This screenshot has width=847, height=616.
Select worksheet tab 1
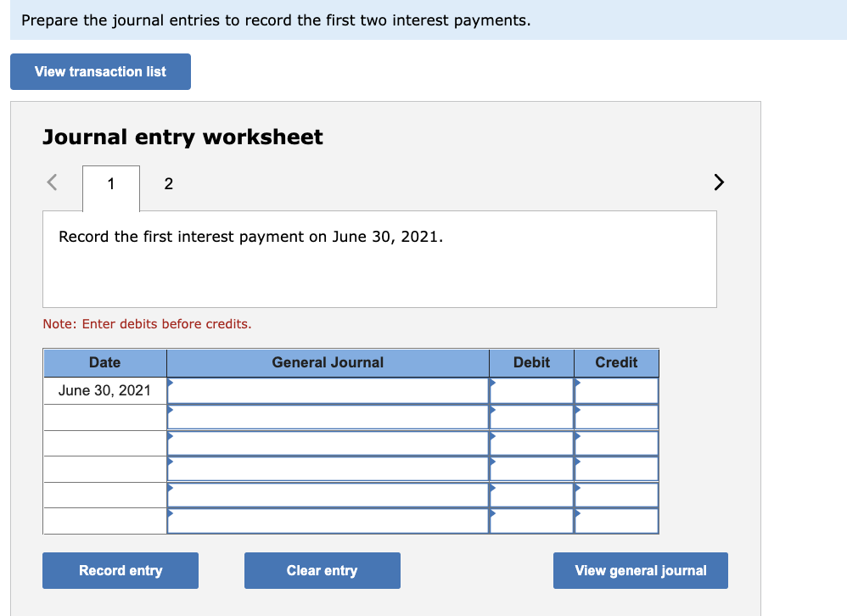point(109,183)
